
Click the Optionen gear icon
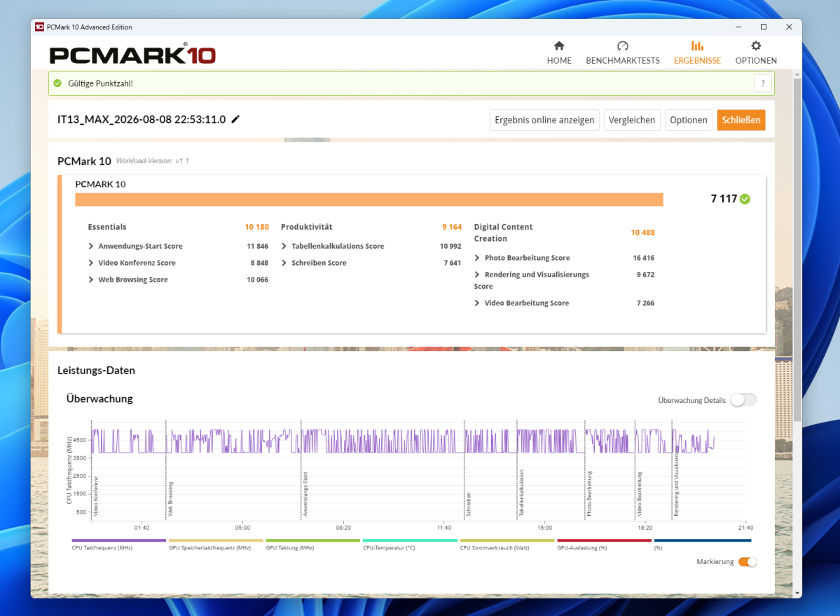[x=756, y=46]
